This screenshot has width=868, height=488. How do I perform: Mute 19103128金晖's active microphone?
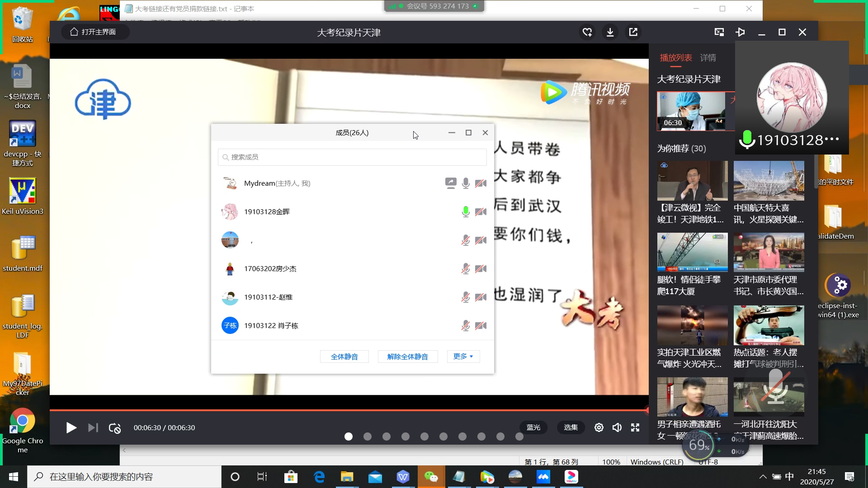click(466, 211)
